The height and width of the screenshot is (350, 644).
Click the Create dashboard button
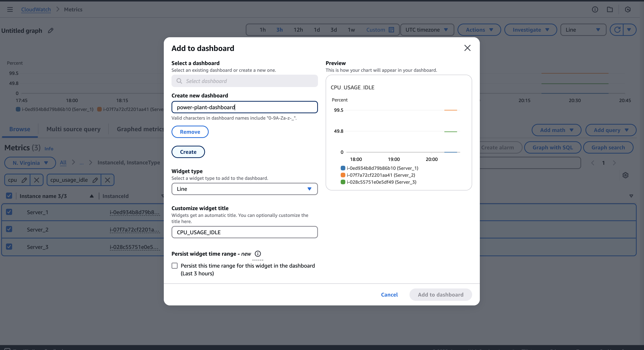pyautogui.click(x=188, y=152)
